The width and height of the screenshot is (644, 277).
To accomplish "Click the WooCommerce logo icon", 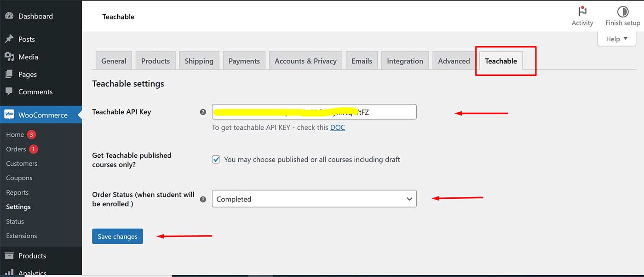I will (x=9, y=115).
